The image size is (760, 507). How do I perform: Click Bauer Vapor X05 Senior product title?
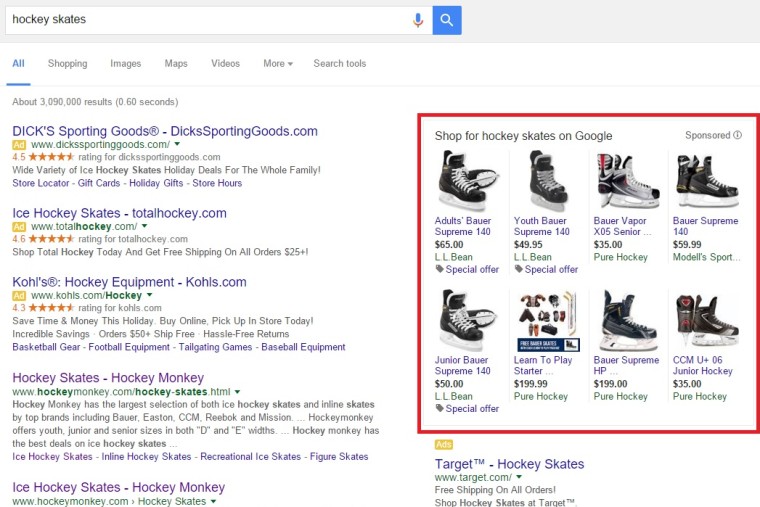click(622, 226)
